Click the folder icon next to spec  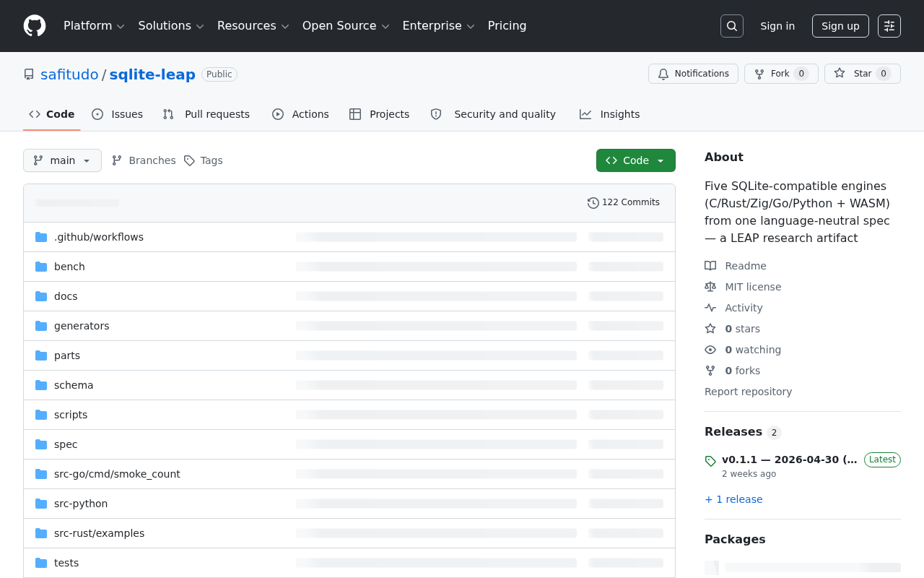tap(41, 444)
